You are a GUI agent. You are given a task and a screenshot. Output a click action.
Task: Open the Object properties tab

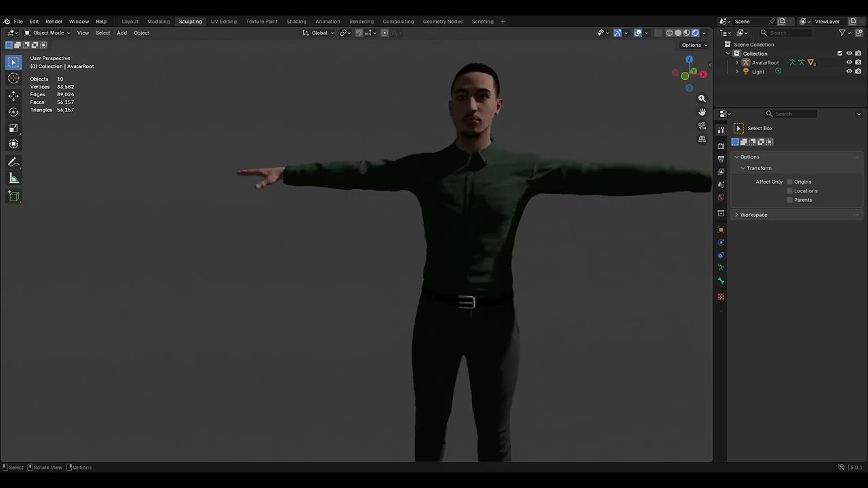point(721,230)
